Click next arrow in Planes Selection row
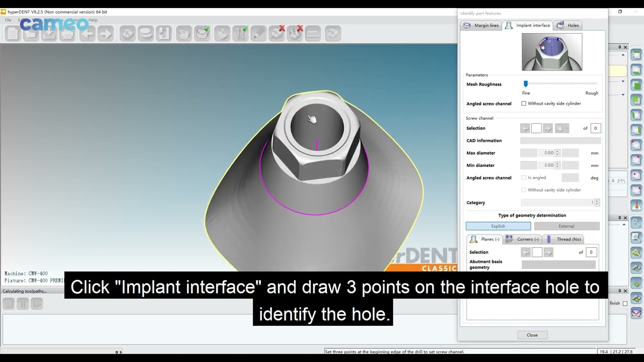The height and width of the screenshot is (362, 644). [548, 252]
